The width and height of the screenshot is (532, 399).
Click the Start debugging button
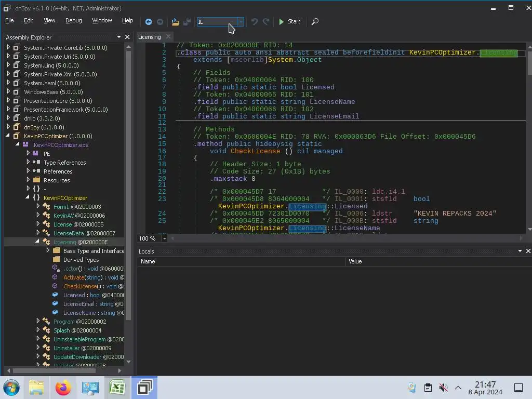tap(289, 22)
